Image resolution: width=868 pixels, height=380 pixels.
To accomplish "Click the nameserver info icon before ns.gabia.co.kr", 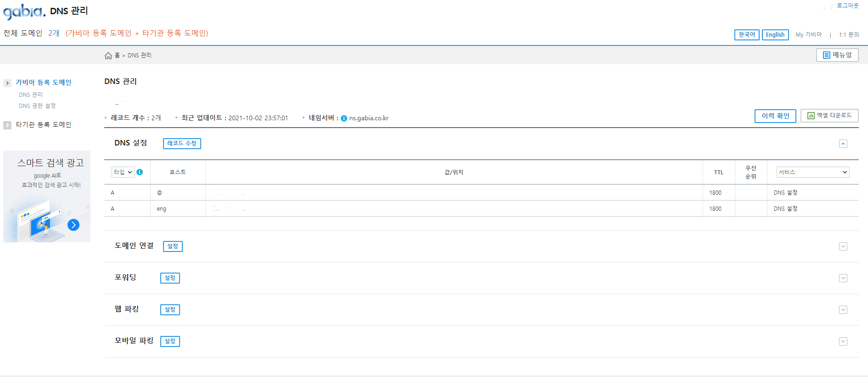I will [x=344, y=118].
